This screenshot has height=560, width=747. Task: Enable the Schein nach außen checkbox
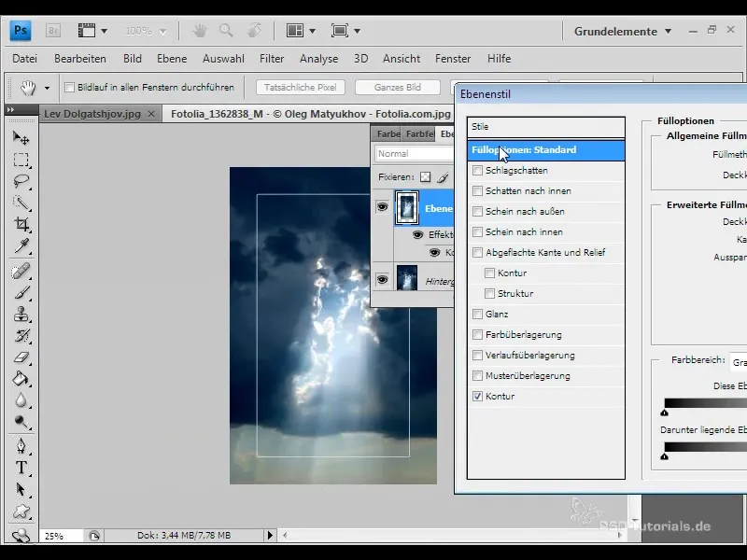[x=477, y=212]
